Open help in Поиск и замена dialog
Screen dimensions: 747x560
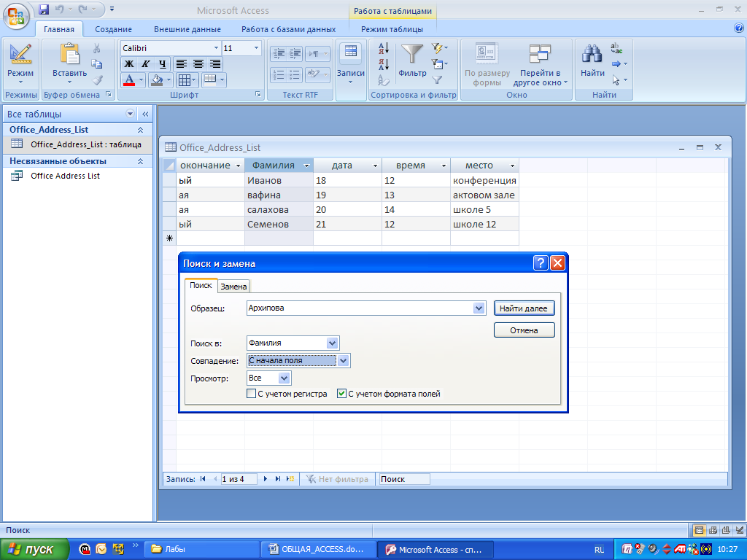pyautogui.click(x=541, y=262)
